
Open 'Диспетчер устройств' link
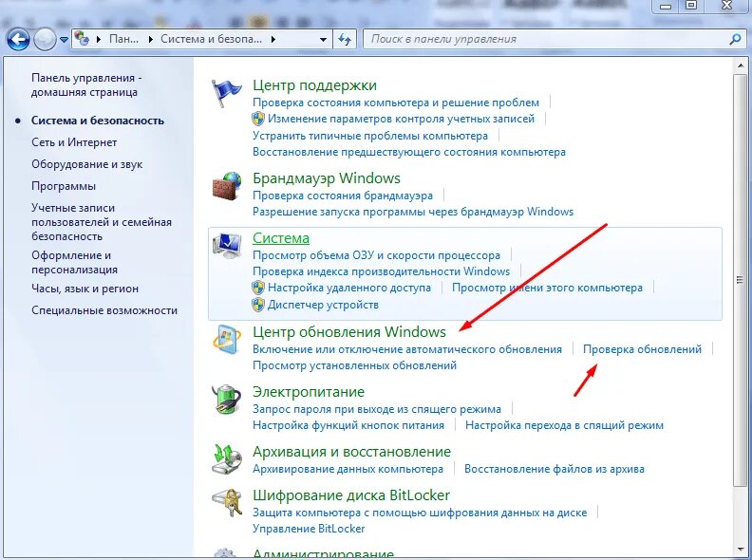[323, 305]
